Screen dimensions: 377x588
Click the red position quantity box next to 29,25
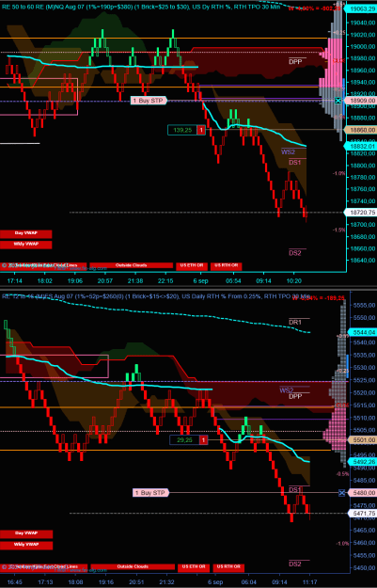click(x=203, y=440)
